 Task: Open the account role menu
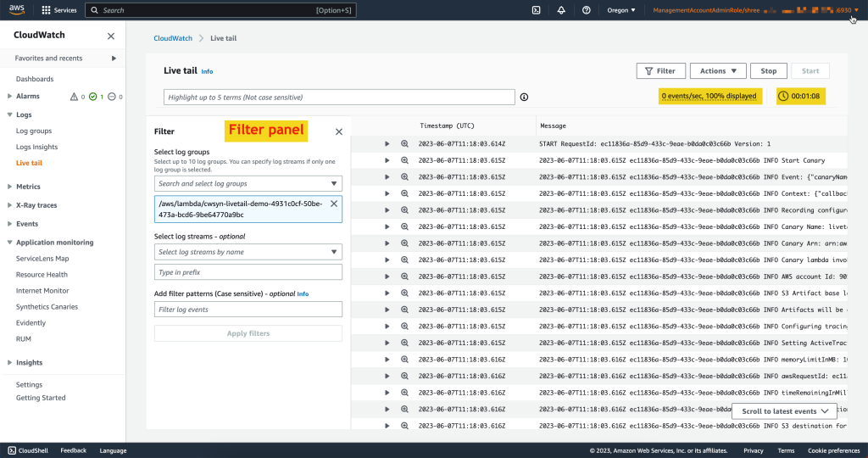coord(755,10)
